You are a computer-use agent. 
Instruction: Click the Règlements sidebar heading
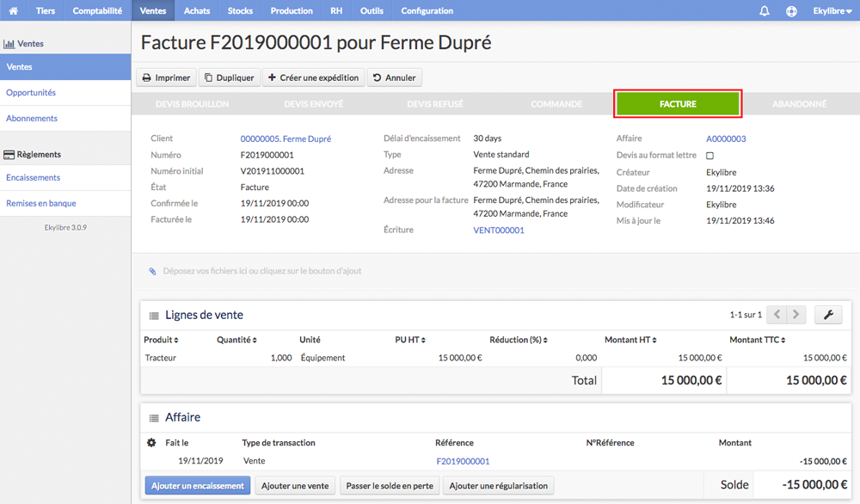click(x=33, y=155)
